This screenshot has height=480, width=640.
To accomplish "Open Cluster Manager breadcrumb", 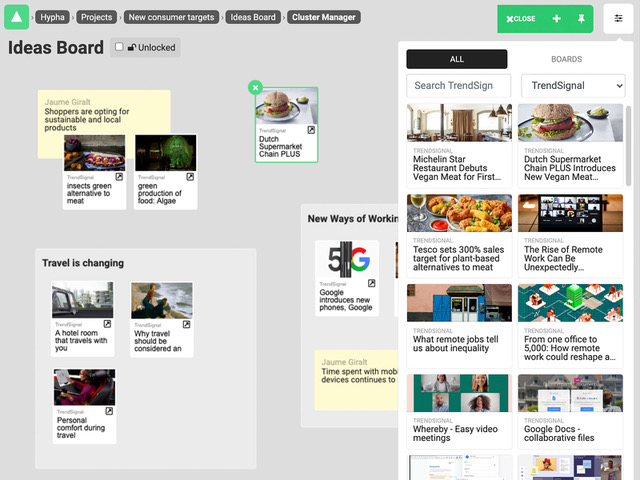I will coord(324,17).
